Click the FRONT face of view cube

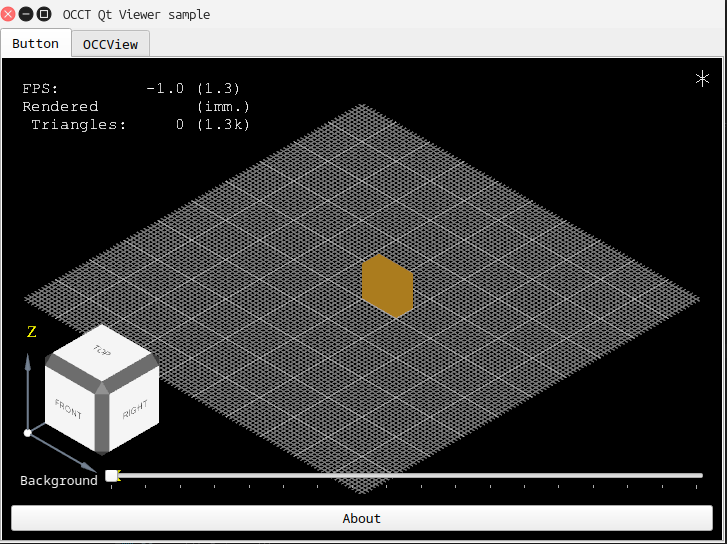click(x=70, y=408)
